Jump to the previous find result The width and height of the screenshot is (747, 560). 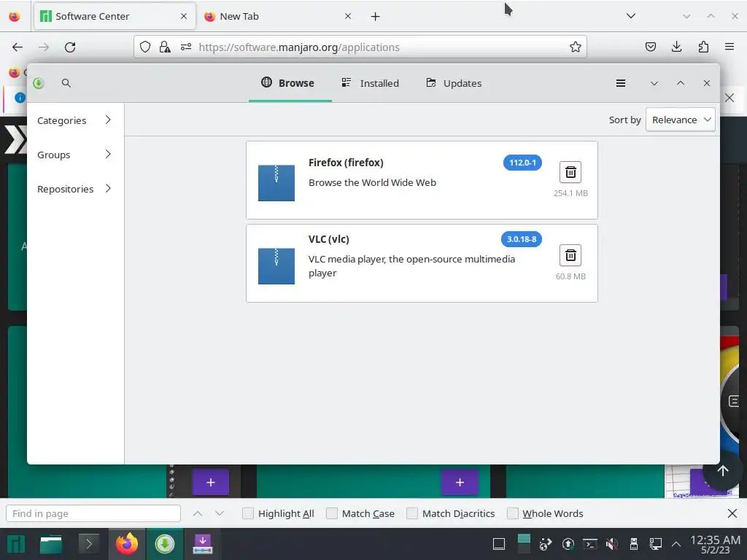[x=198, y=513]
